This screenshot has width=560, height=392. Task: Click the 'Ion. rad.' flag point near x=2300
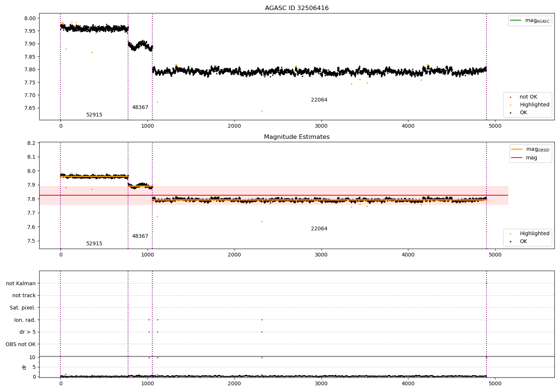pyautogui.click(x=262, y=320)
